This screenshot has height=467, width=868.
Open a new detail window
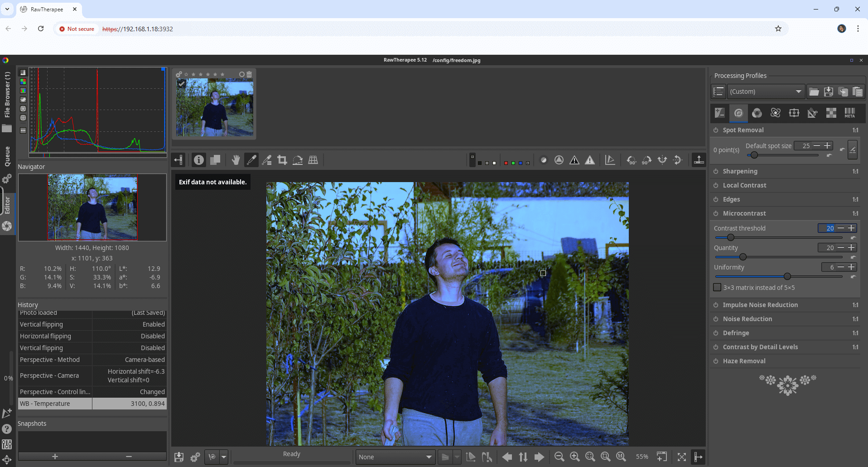662,457
